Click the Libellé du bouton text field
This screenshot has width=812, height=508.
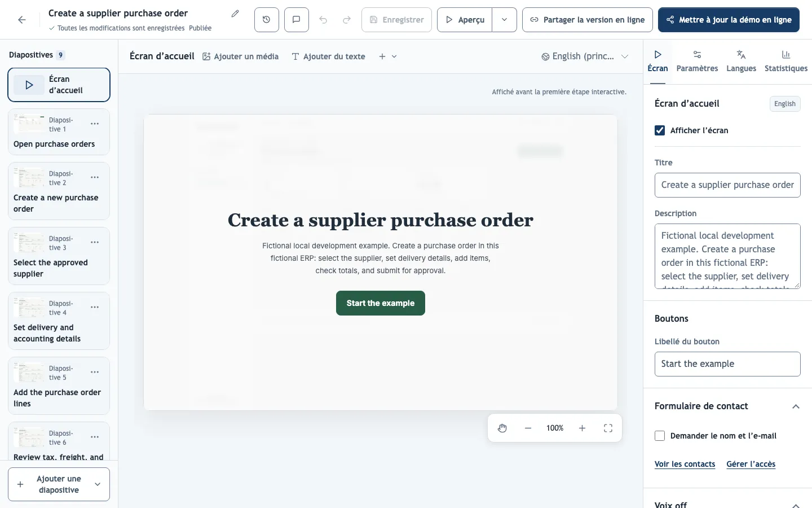click(727, 364)
